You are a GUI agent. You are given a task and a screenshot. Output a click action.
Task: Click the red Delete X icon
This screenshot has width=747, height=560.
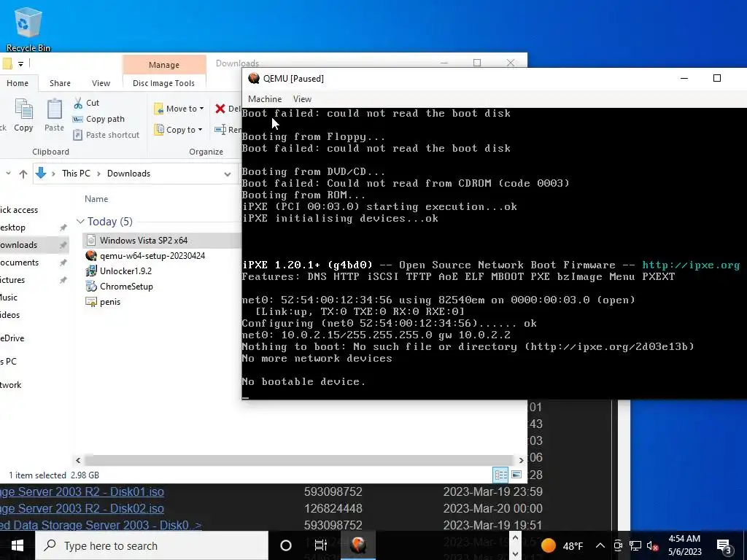coord(220,109)
